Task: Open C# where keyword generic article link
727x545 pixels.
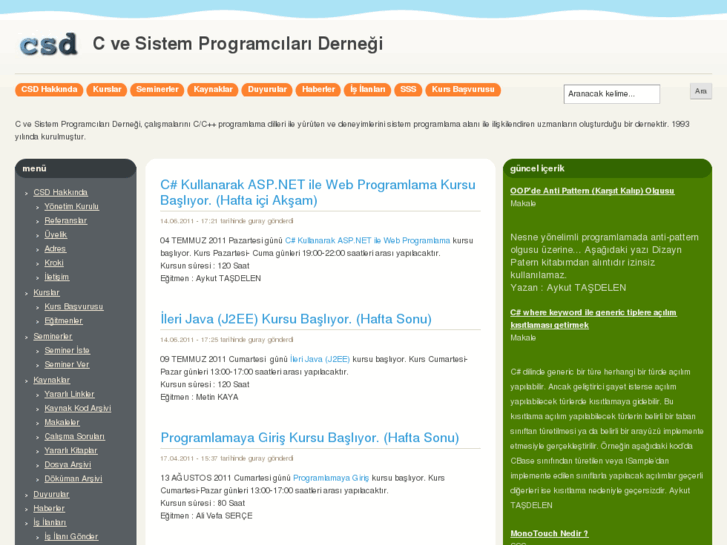Action: pos(593,319)
